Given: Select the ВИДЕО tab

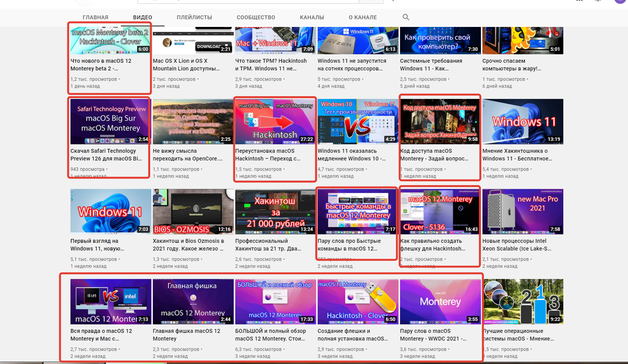Looking at the screenshot, I should [142, 17].
